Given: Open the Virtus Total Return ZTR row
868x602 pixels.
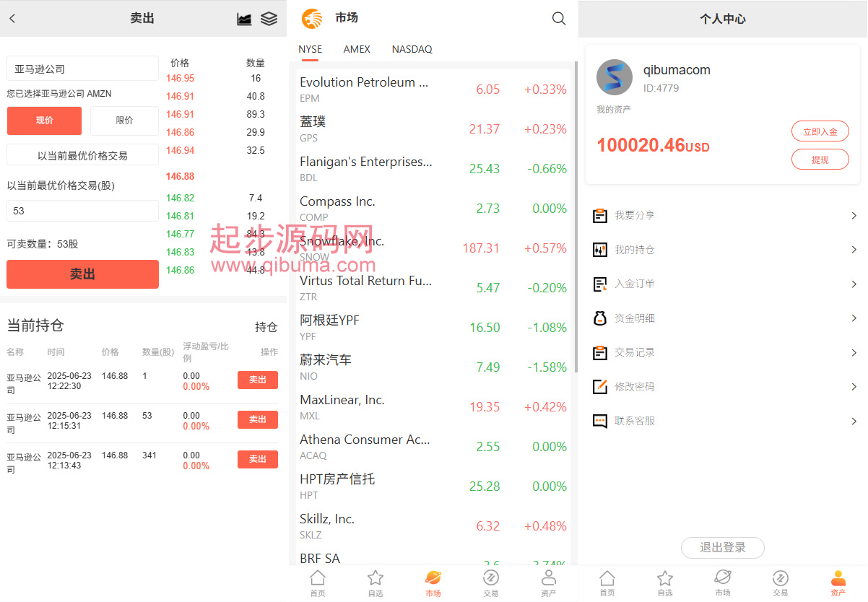Looking at the screenshot, I should pos(433,288).
